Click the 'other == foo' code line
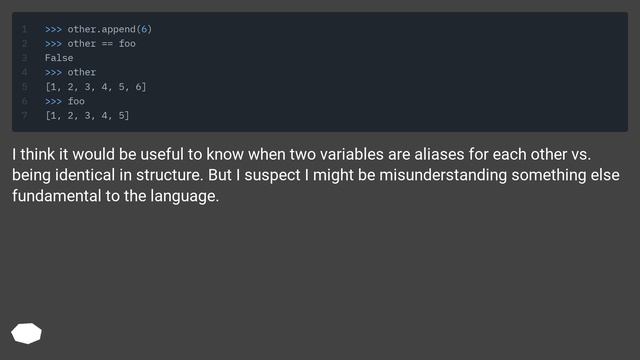Viewport: 640px width, 360px height. 90,44
